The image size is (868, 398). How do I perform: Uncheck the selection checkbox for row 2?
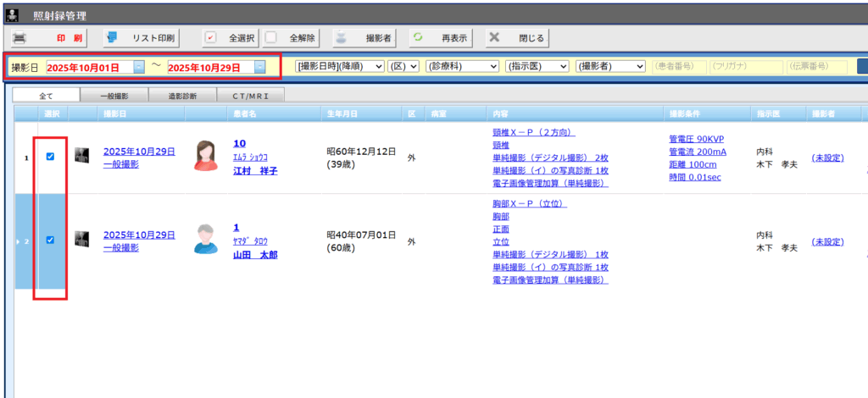pos(50,240)
